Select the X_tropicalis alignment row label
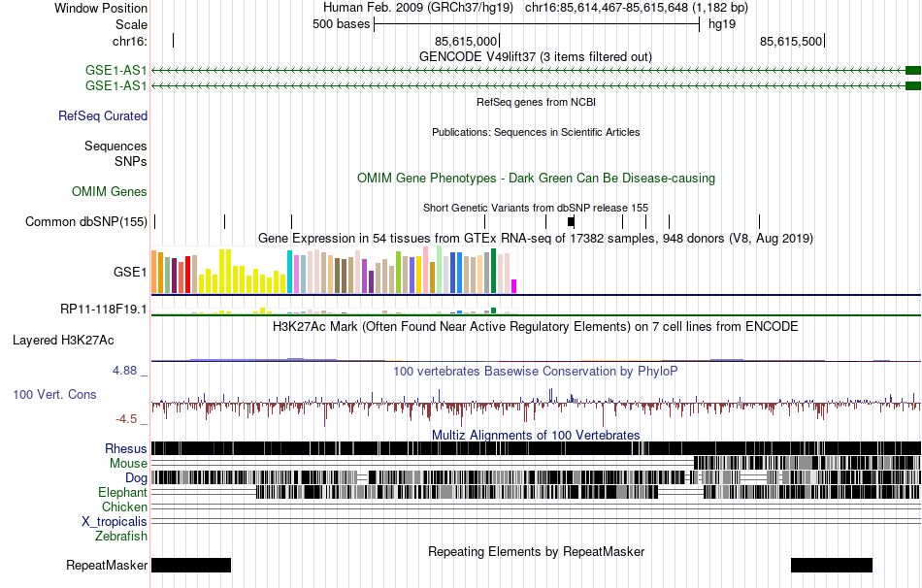Image resolution: width=922 pixels, height=588 pixels. pos(115,522)
